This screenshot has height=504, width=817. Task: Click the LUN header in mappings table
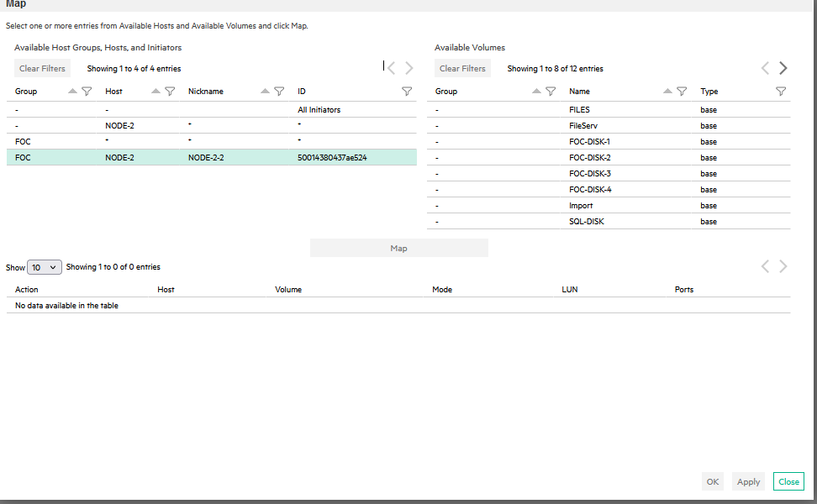pyautogui.click(x=570, y=290)
